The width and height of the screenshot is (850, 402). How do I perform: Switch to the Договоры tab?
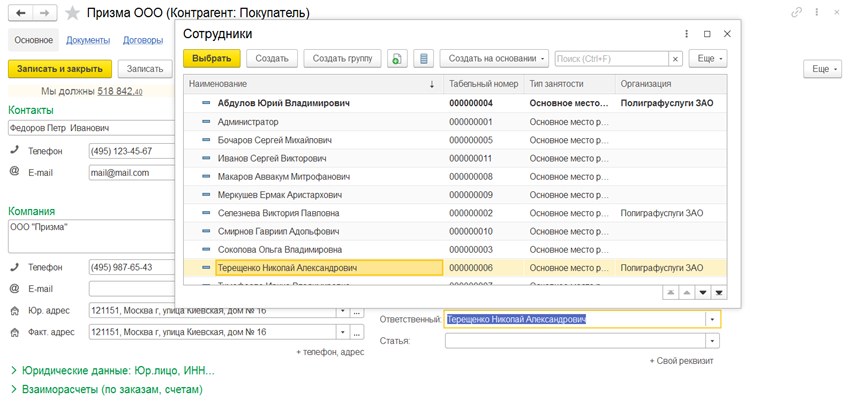coord(143,41)
